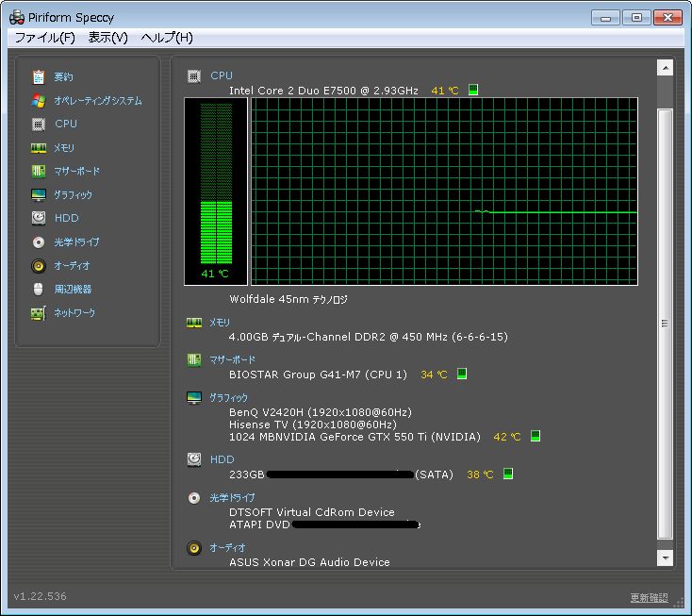Click the CPU temperature bar gauge
Image resolution: width=692 pixels, height=616 pixels.
click(x=216, y=191)
